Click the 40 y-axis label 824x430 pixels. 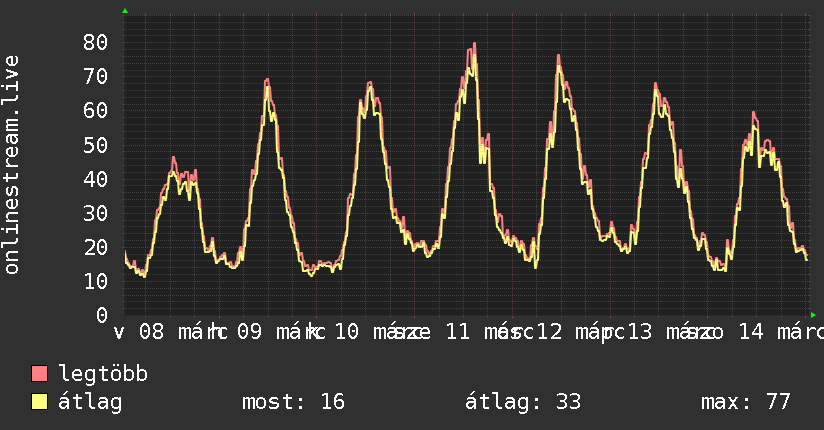pyautogui.click(x=96, y=180)
